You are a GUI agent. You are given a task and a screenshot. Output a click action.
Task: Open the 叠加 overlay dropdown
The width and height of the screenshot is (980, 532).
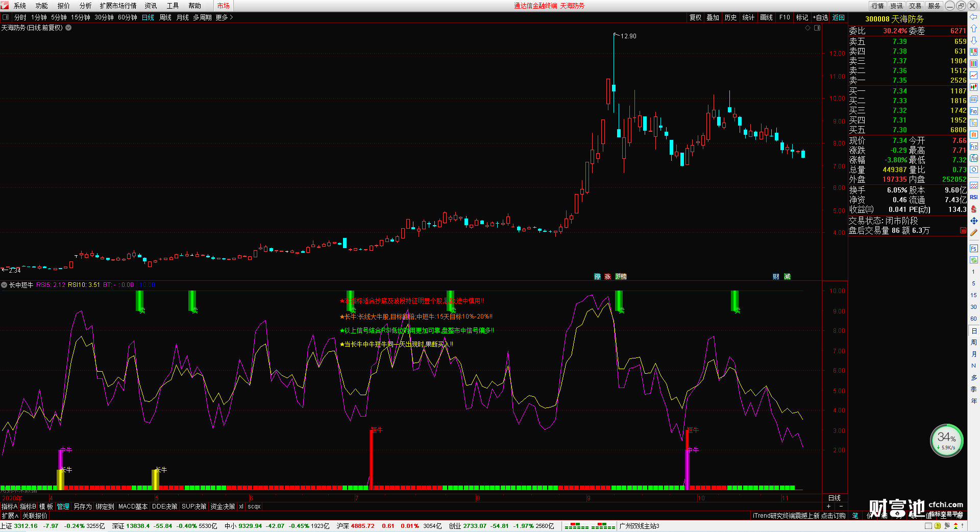(x=713, y=17)
